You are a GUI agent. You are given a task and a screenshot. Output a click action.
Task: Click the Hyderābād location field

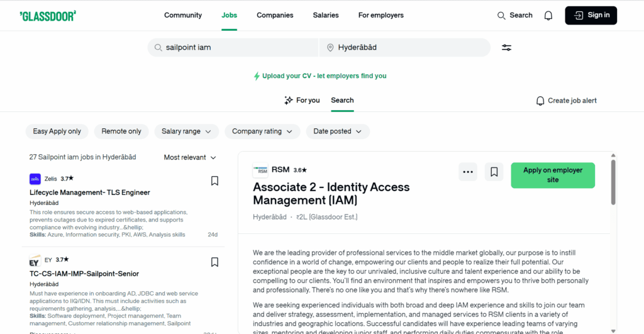click(404, 48)
